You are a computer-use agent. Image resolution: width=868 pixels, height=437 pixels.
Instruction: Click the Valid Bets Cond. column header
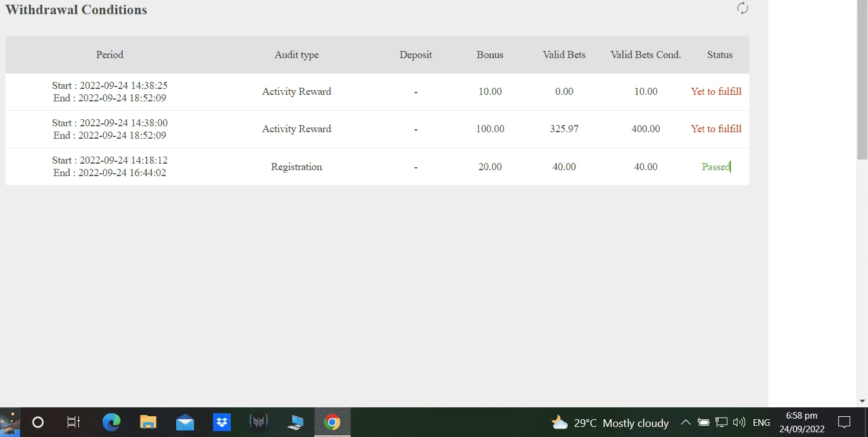pyautogui.click(x=646, y=55)
